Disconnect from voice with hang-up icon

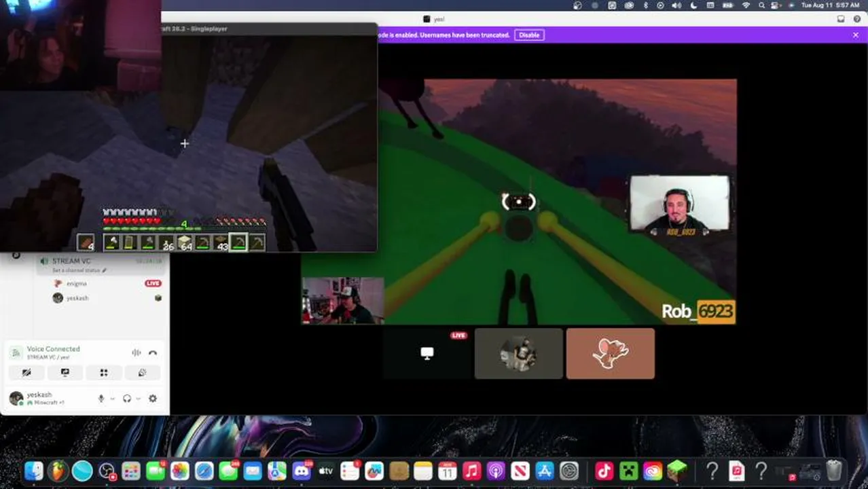click(x=153, y=352)
